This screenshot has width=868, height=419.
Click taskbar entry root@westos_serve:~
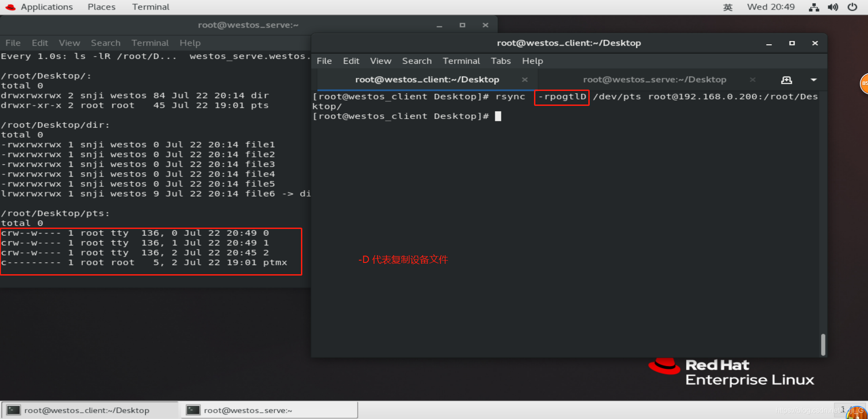coord(269,410)
